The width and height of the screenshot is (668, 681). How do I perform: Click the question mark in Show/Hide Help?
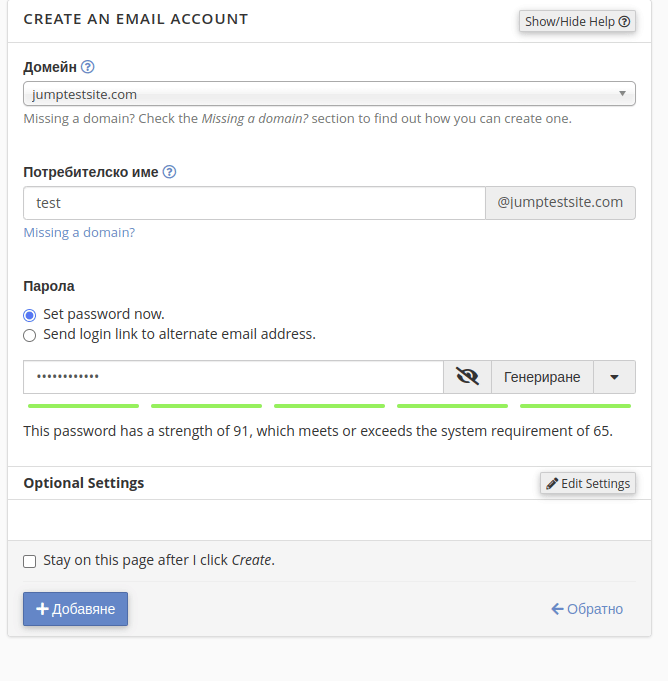click(624, 21)
